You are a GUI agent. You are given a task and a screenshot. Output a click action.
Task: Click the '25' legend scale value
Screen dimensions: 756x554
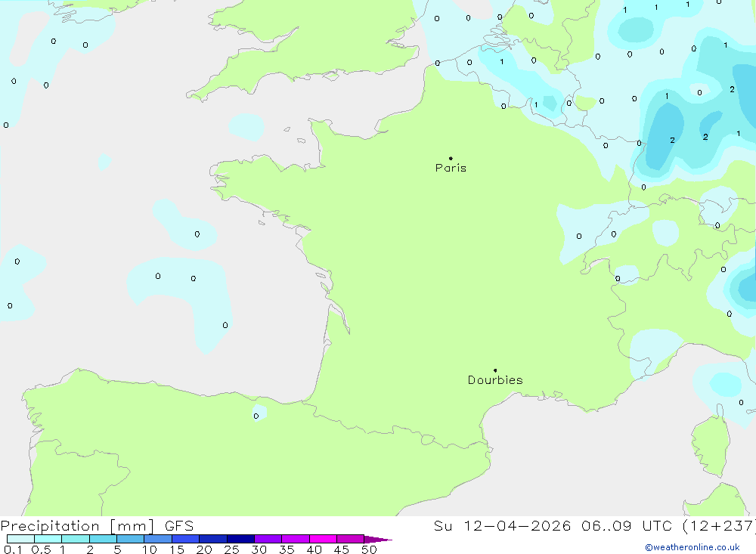(x=231, y=549)
